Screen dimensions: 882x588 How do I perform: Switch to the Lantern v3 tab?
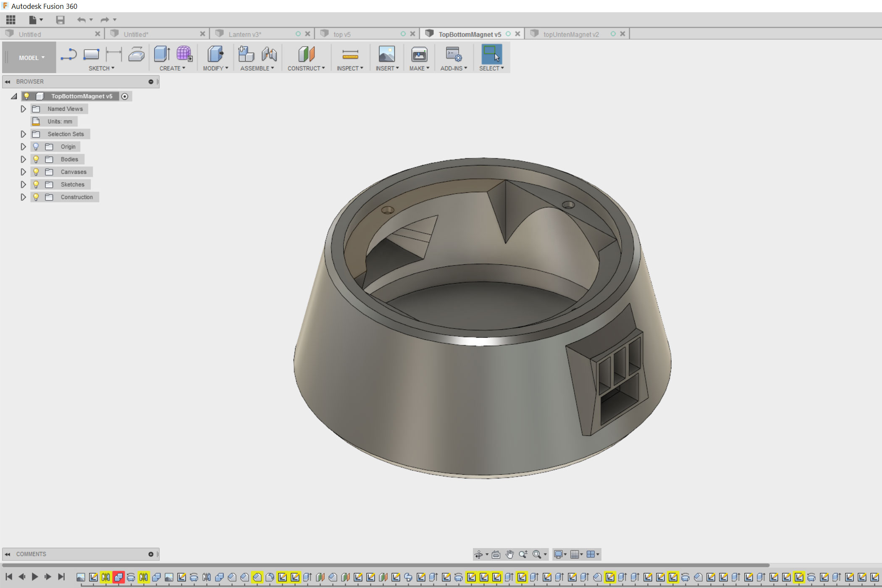click(x=245, y=34)
